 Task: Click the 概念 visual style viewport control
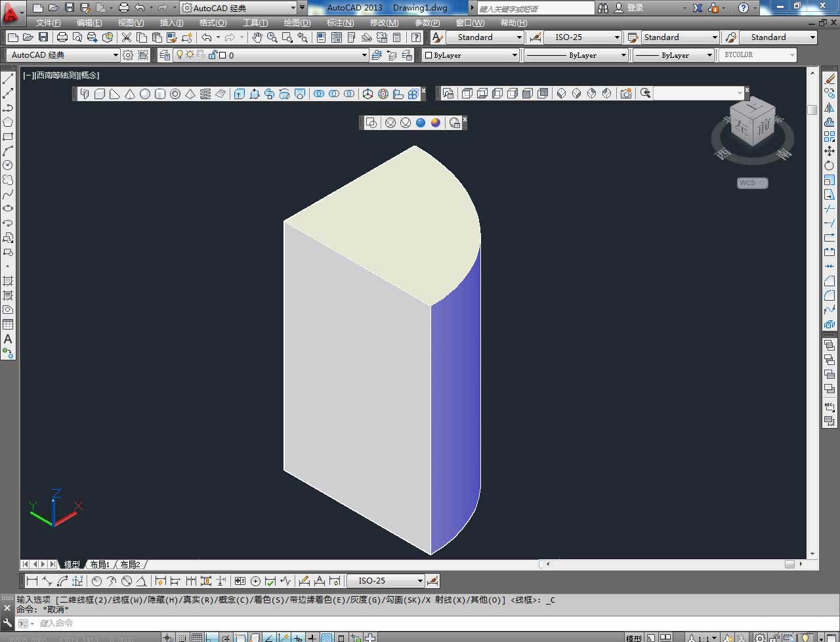click(89, 75)
